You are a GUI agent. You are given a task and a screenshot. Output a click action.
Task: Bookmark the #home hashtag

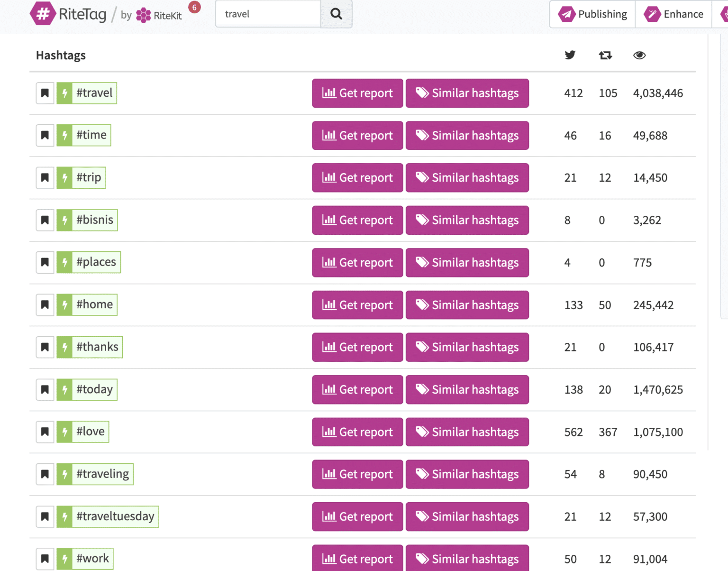coord(45,304)
